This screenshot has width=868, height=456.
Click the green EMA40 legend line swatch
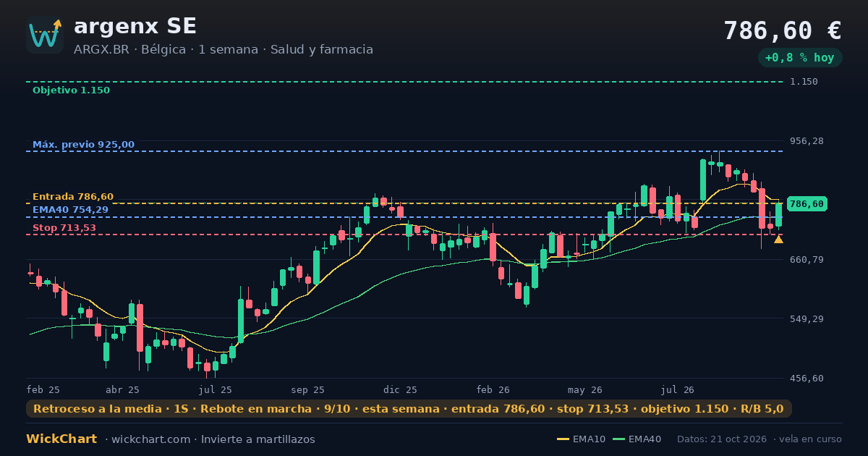pos(618,439)
